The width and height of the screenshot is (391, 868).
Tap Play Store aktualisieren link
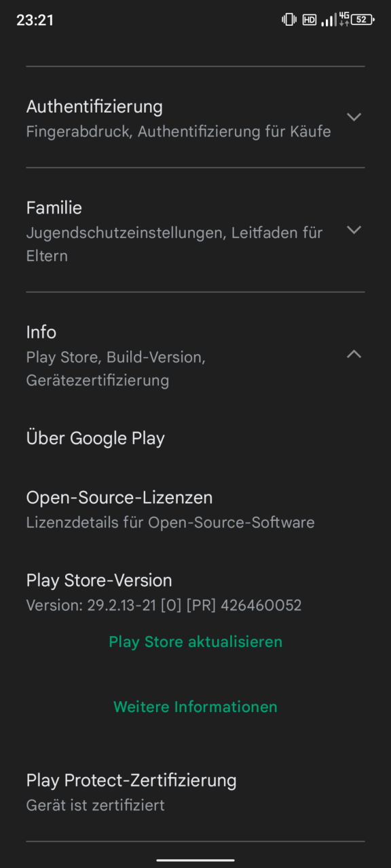[195, 642]
